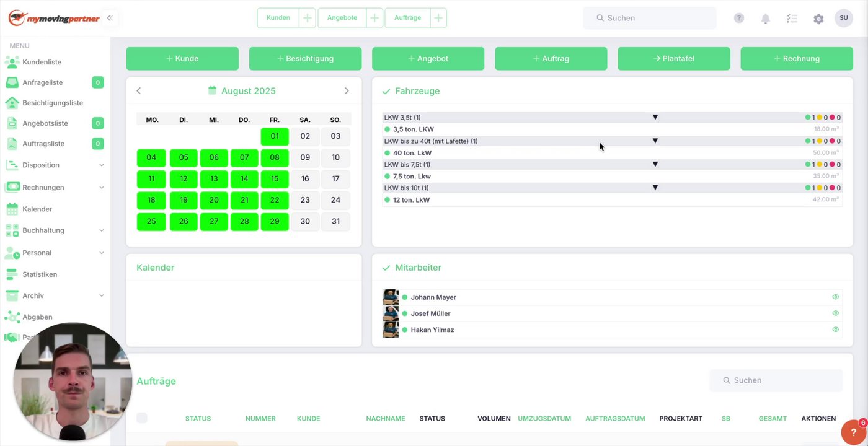Expand the Disposition sidebar submenu
Screen dimensions: 868x446
click(102, 165)
